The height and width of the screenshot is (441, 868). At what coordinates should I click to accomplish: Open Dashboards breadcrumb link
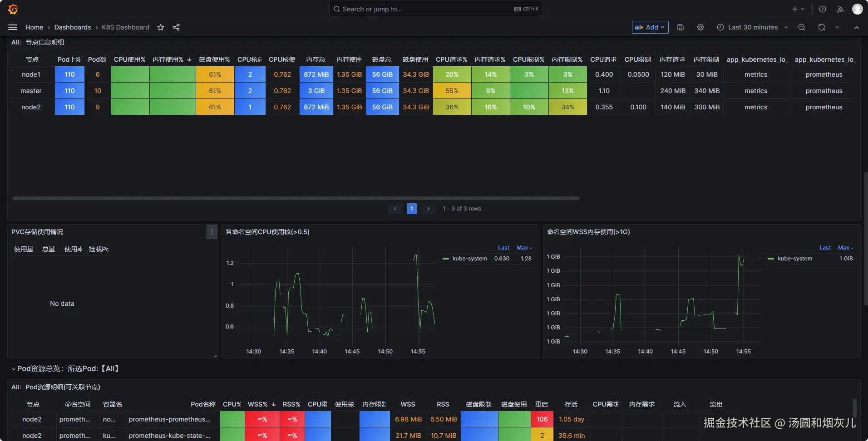click(73, 27)
